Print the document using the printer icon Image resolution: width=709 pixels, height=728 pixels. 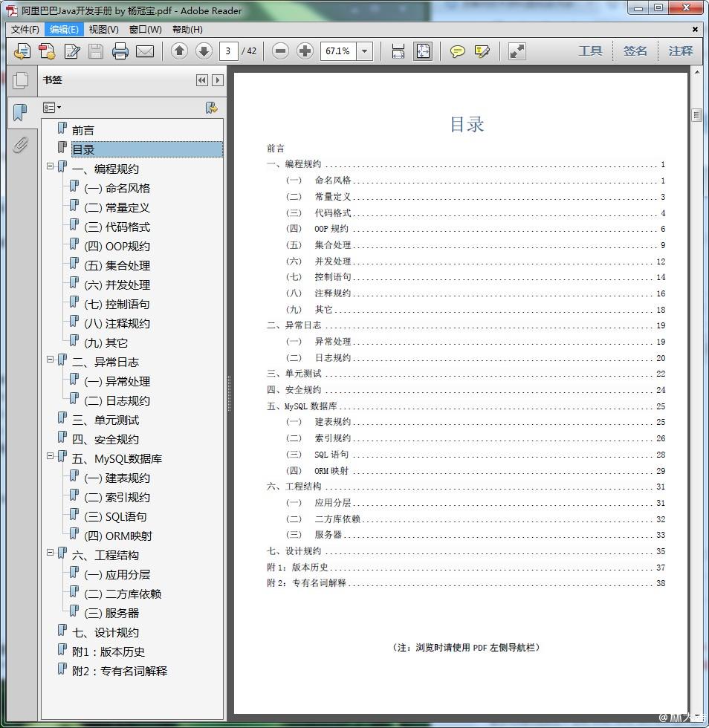[120, 51]
